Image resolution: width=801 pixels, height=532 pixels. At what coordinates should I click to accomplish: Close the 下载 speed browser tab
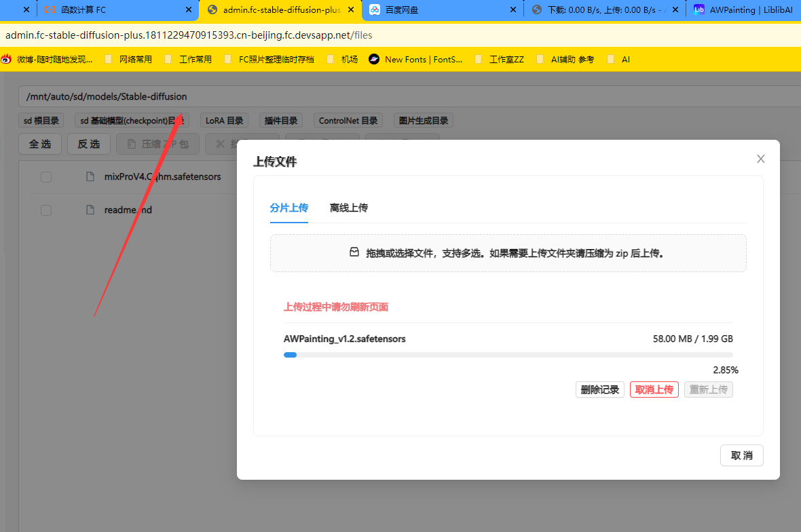coord(675,9)
